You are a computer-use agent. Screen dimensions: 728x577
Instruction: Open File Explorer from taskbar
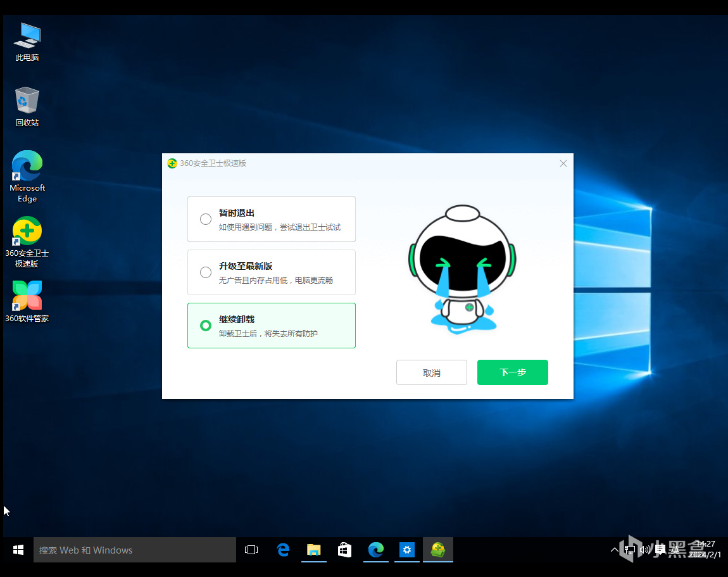pos(314,550)
